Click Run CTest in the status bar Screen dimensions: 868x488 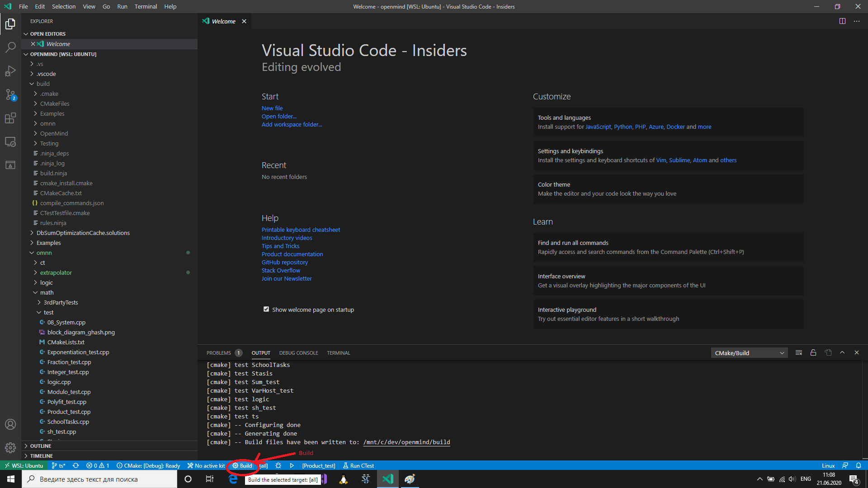(x=359, y=465)
